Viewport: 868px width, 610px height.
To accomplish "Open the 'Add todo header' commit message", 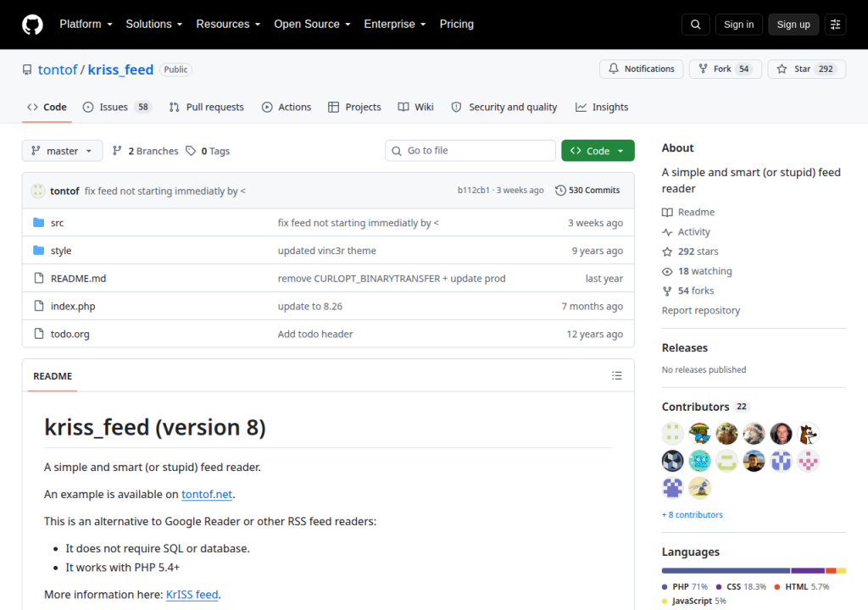I will click(x=315, y=334).
